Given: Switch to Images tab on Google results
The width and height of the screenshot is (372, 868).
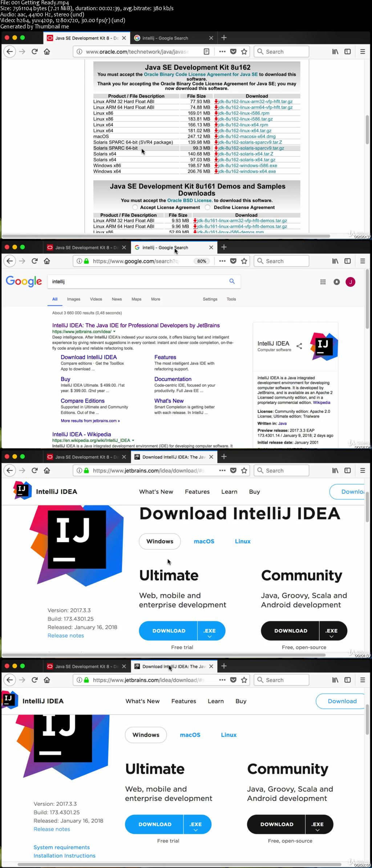Looking at the screenshot, I should point(74,299).
